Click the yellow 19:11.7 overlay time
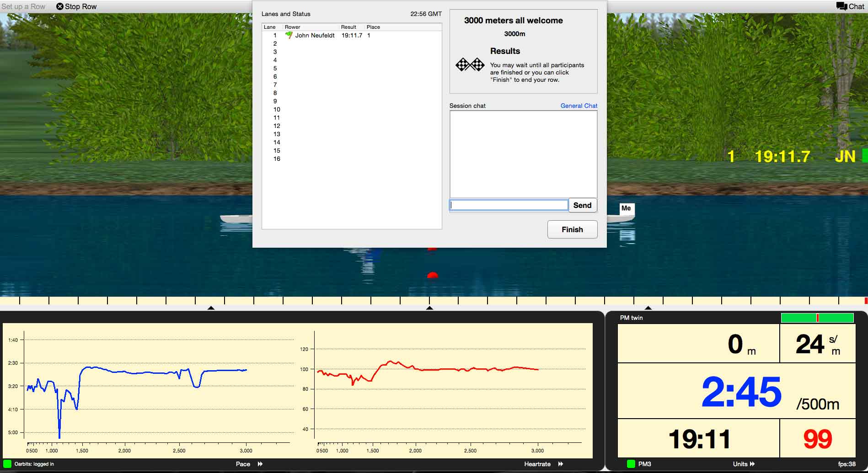The image size is (868, 473). (782, 157)
